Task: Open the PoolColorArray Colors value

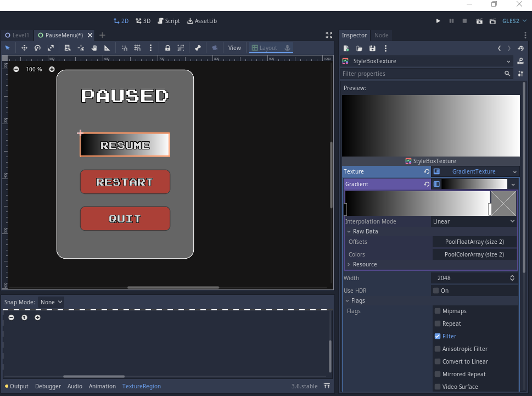Action: [x=474, y=254]
